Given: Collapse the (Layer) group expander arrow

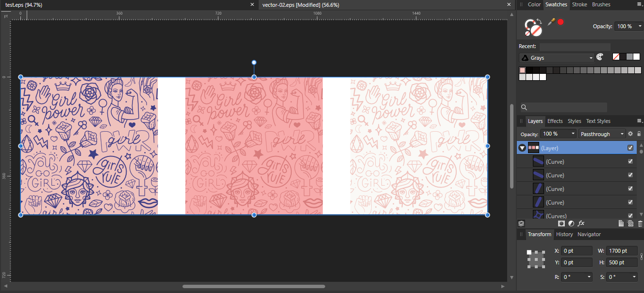Looking at the screenshot, I should 522,147.
